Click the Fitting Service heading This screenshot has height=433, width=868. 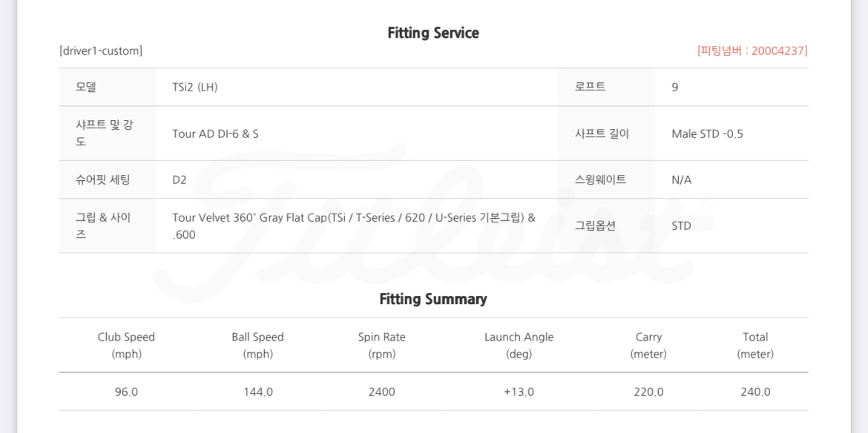tap(433, 33)
